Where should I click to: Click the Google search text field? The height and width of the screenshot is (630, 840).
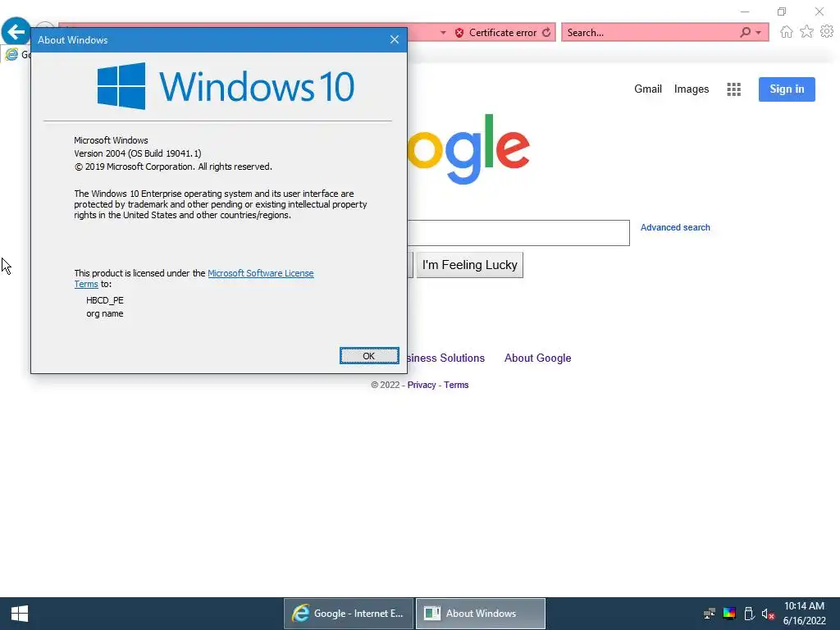[518, 233]
